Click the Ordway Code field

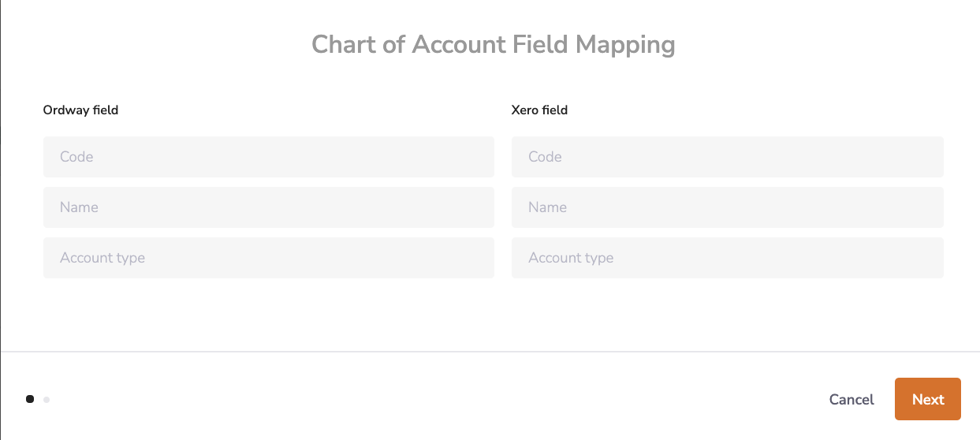[x=269, y=157]
